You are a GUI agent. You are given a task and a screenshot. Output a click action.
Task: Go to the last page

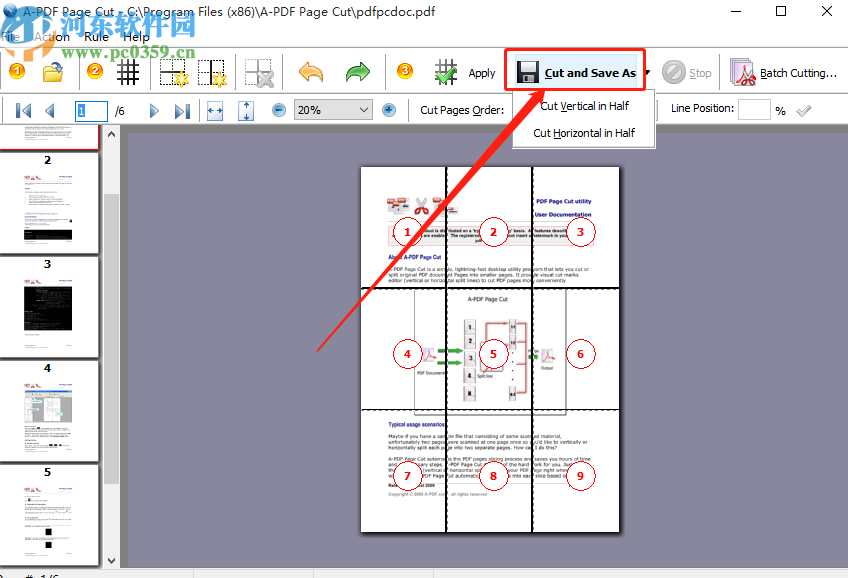tap(183, 111)
